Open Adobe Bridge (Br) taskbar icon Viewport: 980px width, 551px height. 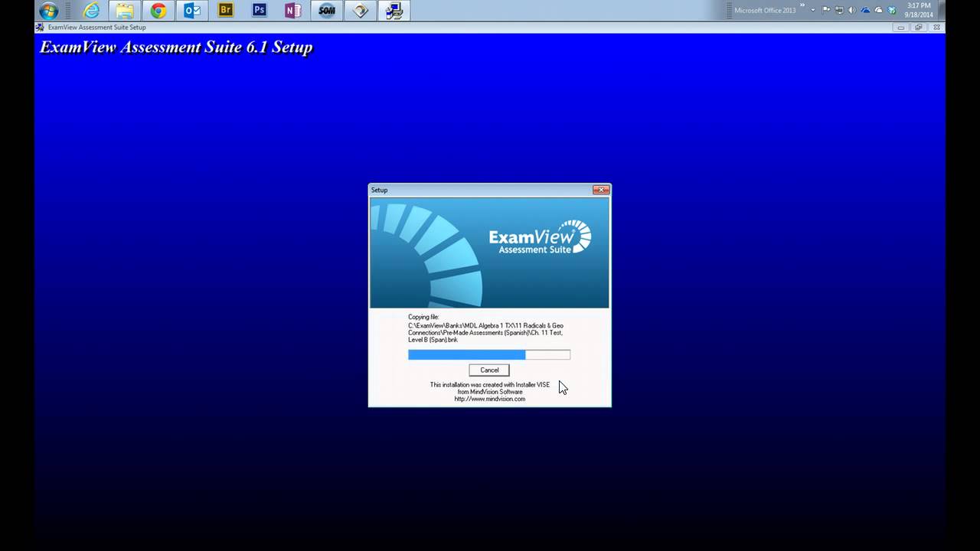click(x=226, y=11)
